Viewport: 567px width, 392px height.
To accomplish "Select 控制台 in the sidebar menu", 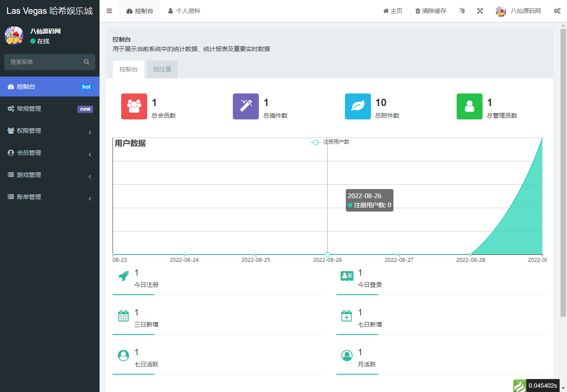I will (x=50, y=87).
